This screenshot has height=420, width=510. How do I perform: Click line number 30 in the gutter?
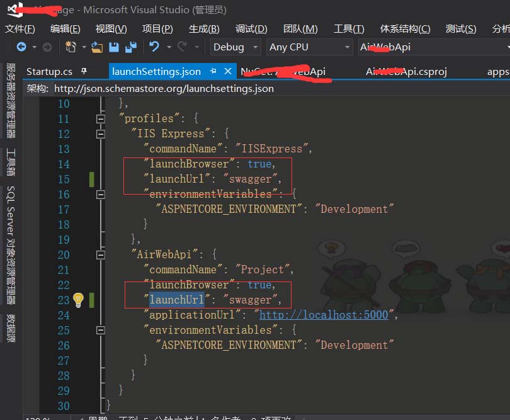64,406
